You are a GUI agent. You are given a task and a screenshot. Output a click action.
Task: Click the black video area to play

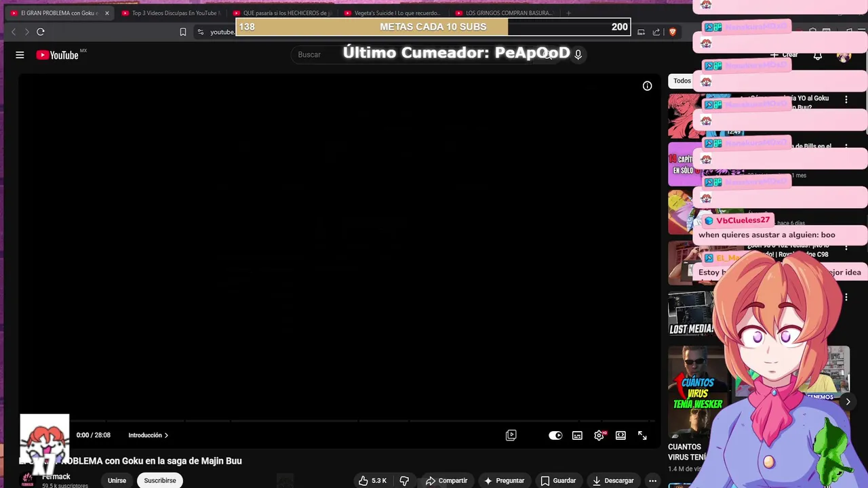(x=339, y=247)
